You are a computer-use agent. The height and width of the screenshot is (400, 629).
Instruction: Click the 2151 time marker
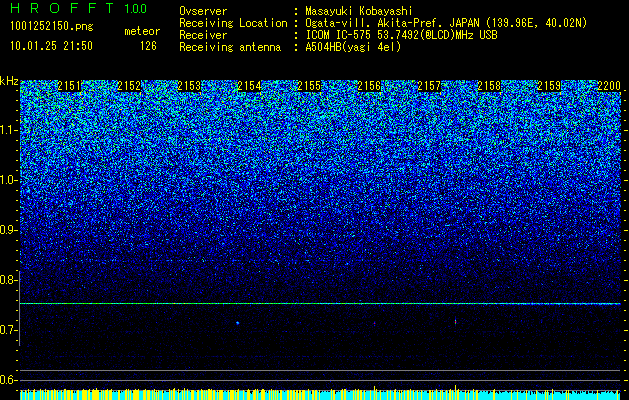point(69,86)
